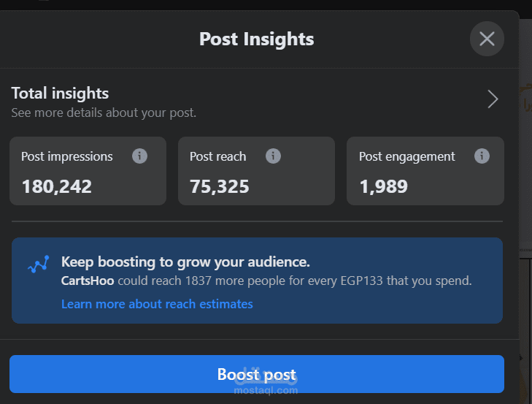Viewport: 532px width, 404px height.
Task: Click "See more details about your post"
Action: tap(104, 113)
